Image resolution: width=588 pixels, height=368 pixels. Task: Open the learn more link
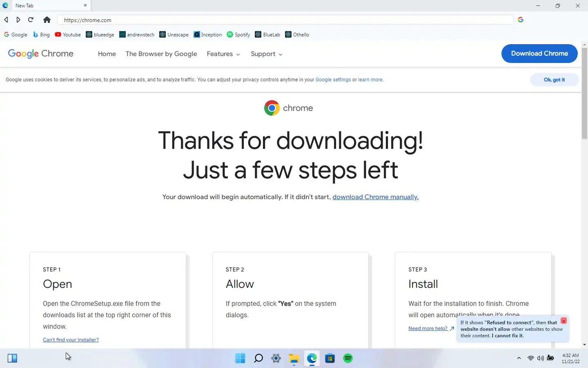[x=370, y=80]
